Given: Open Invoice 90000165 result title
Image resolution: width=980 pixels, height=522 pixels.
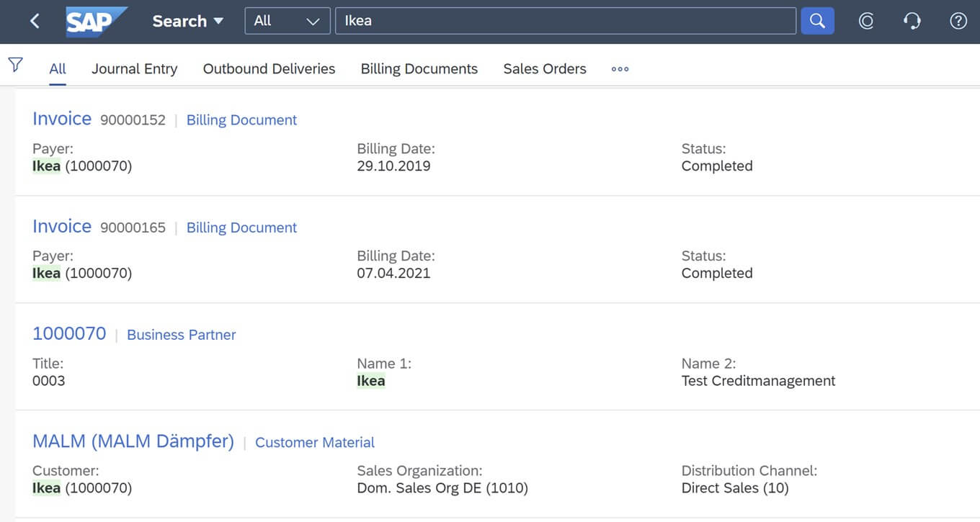Looking at the screenshot, I should 62,226.
